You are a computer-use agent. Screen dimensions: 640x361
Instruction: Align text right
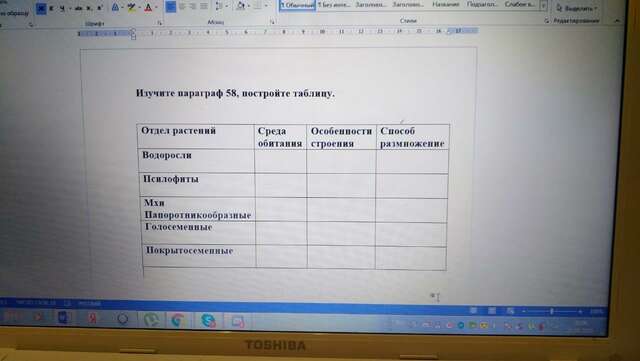pyautogui.click(x=193, y=7)
